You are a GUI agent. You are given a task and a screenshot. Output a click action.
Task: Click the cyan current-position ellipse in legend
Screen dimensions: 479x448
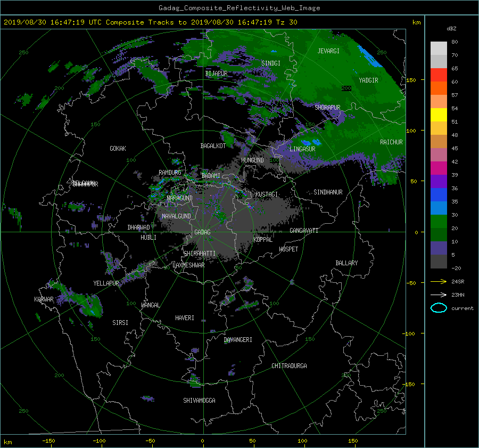pos(439,308)
